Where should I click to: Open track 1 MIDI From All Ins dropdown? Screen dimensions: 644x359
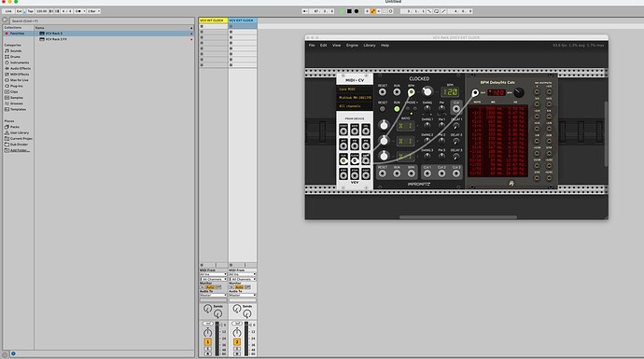tap(213, 274)
